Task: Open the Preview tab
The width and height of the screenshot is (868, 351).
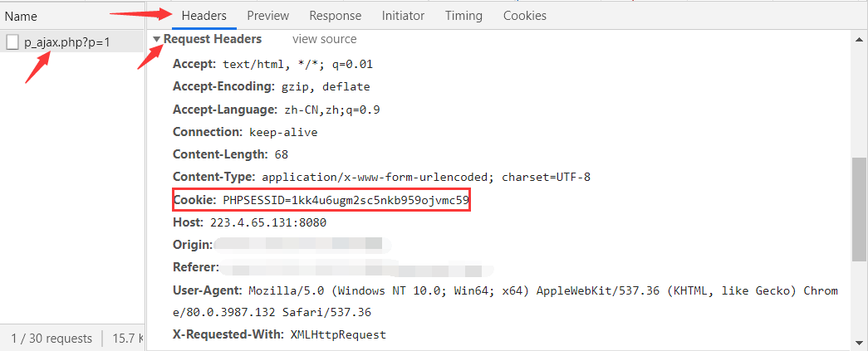Action: (267, 16)
